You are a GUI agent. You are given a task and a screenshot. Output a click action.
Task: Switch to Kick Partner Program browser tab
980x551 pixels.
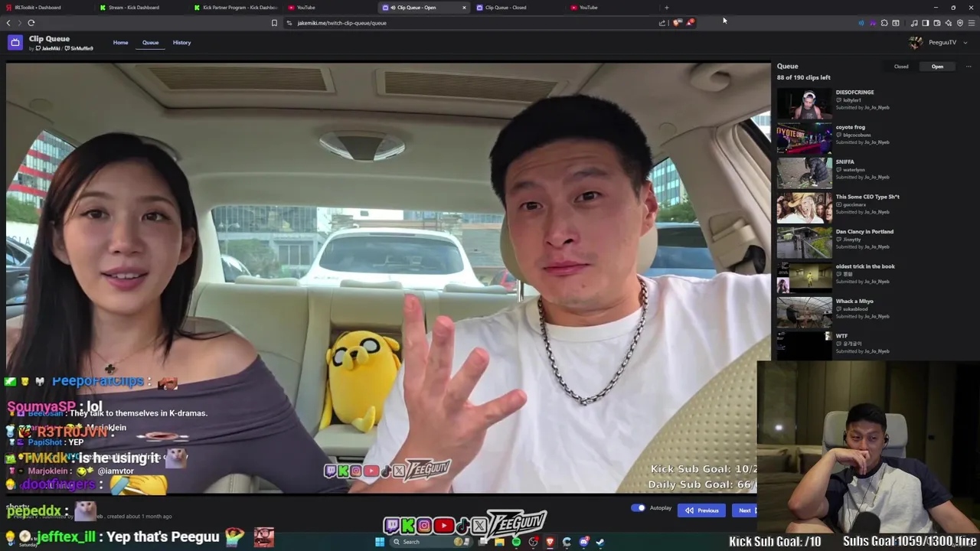236,8
